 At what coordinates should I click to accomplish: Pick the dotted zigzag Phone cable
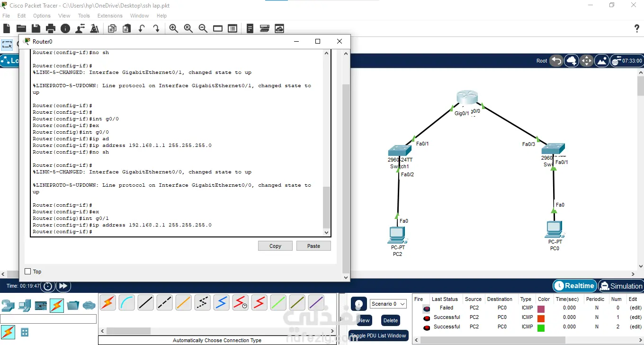(x=202, y=302)
